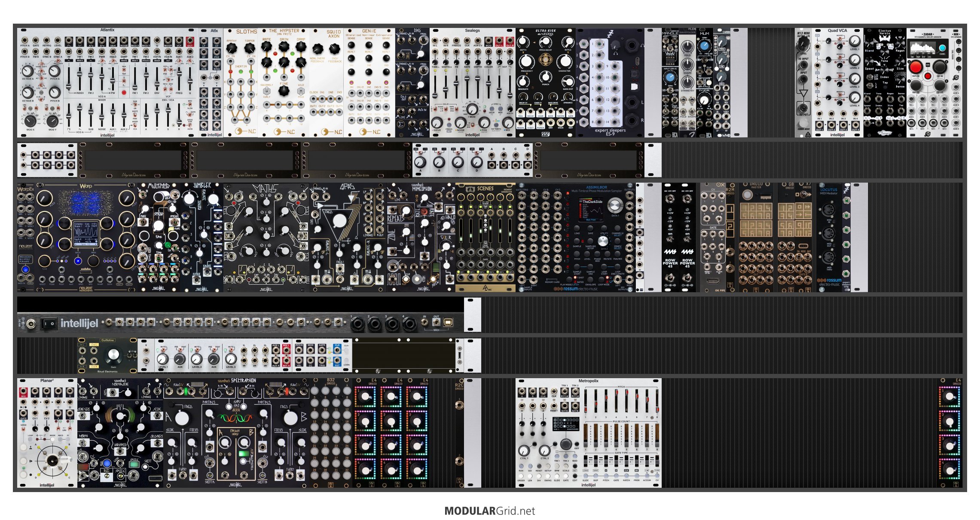980x520 pixels.
Task: Select the Metropolix sequencer module
Action: pos(589,433)
